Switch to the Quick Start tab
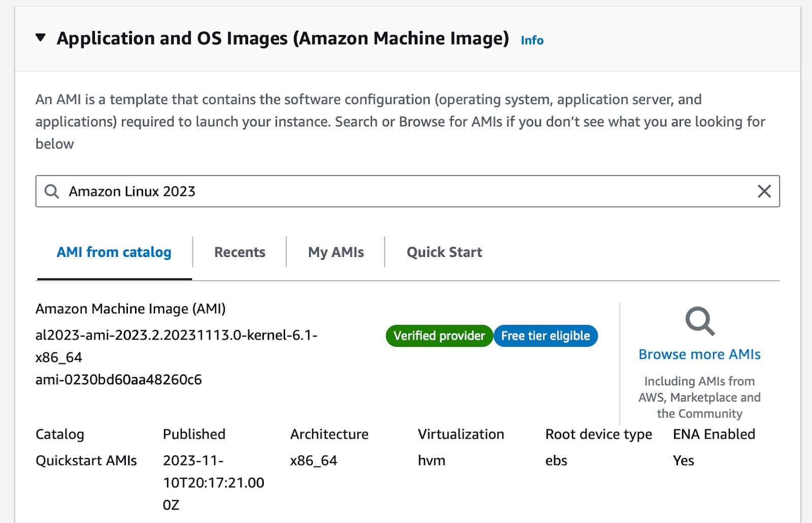Screen dimensions: 812x523 445,252
